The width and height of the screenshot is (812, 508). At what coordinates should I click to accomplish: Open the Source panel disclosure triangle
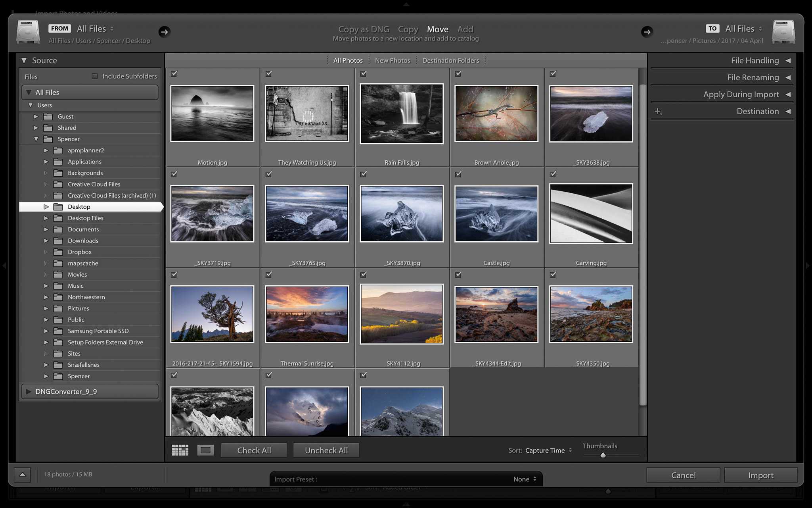coord(23,60)
